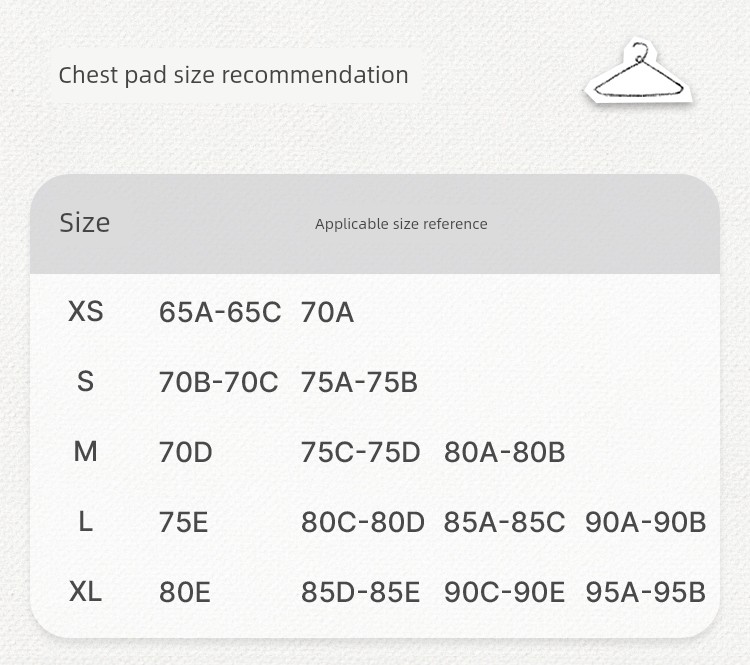Click the 70B-70C size range
The width and height of the screenshot is (750, 665).
[x=218, y=382]
